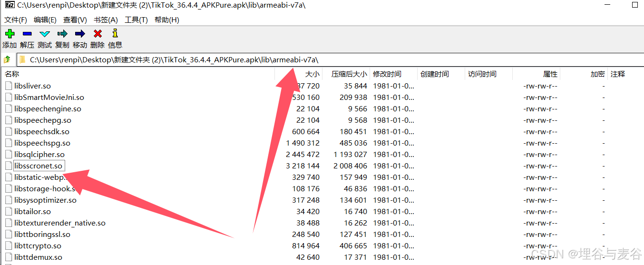Click the file icon of libtexturerender_native.so

point(9,223)
